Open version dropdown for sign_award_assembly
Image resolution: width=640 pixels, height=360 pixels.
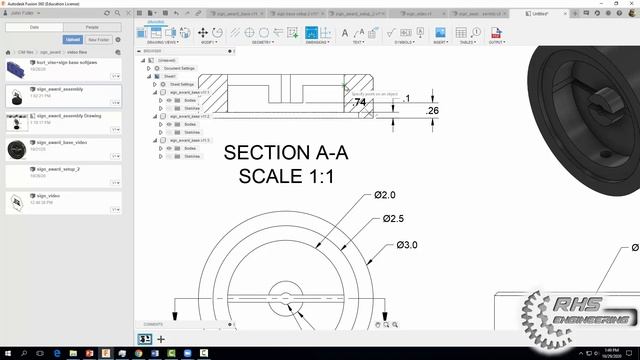(116, 102)
